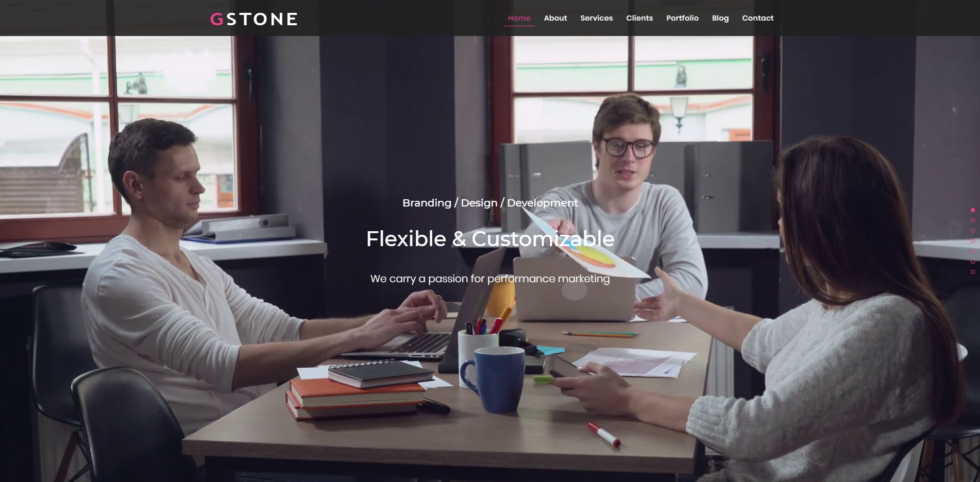Click 'Branding / Design / Development' tagline
The width and height of the screenshot is (980, 482).
(490, 203)
